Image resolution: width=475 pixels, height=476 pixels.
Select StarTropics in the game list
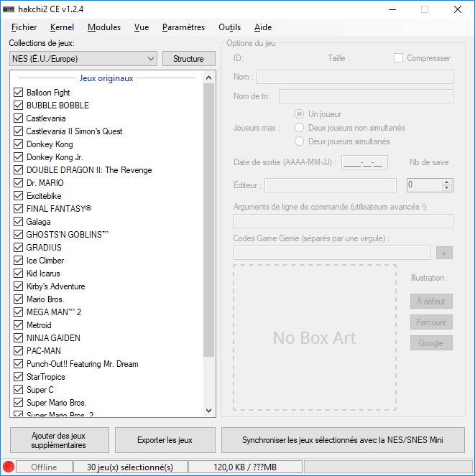(x=46, y=377)
